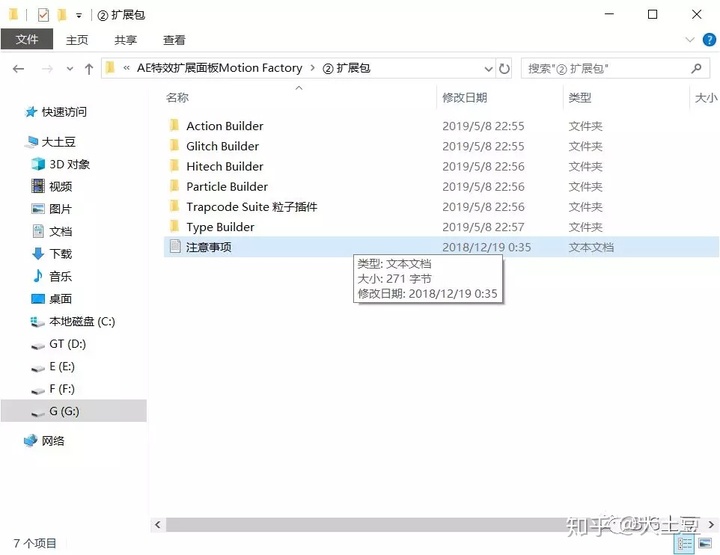The height and width of the screenshot is (555, 720).
Task: Click the 音乐 music note icon
Action: 38,275
